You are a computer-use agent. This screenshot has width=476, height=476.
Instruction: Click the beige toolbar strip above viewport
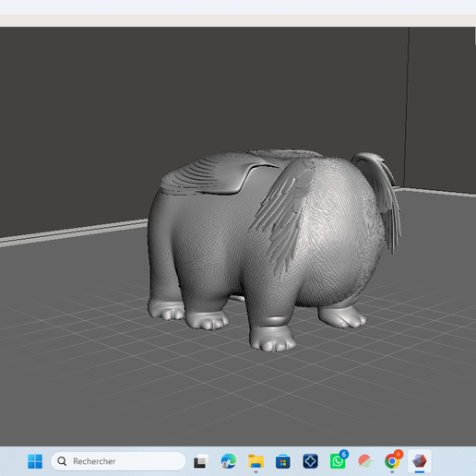pyautogui.click(x=238, y=20)
